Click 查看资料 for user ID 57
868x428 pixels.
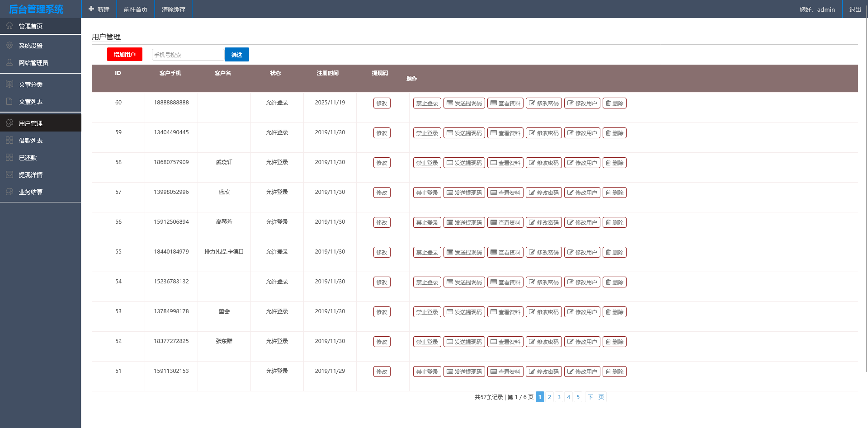tap(505, 193)
